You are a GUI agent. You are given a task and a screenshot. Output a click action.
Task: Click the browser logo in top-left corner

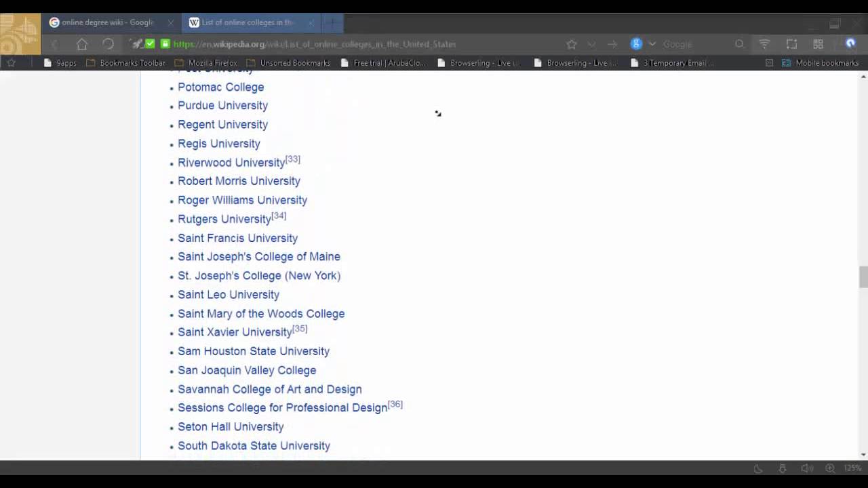pos(20,34)
